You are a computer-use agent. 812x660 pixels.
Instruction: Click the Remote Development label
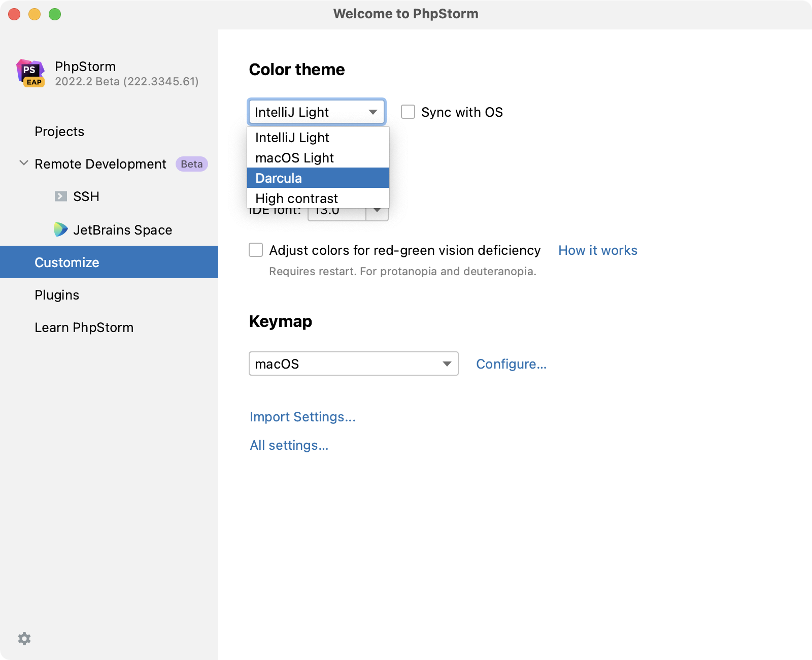tap(100, 164)
